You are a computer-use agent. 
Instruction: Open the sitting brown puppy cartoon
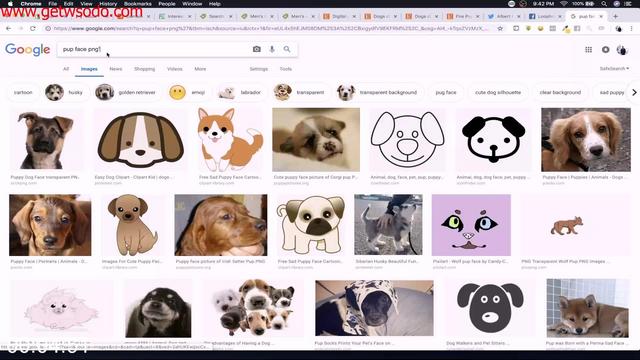(x=133, y=225)
